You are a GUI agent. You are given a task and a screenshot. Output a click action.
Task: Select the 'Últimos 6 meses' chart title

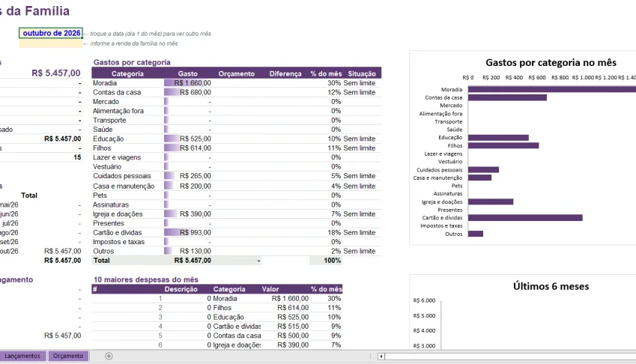coord(551,286)
